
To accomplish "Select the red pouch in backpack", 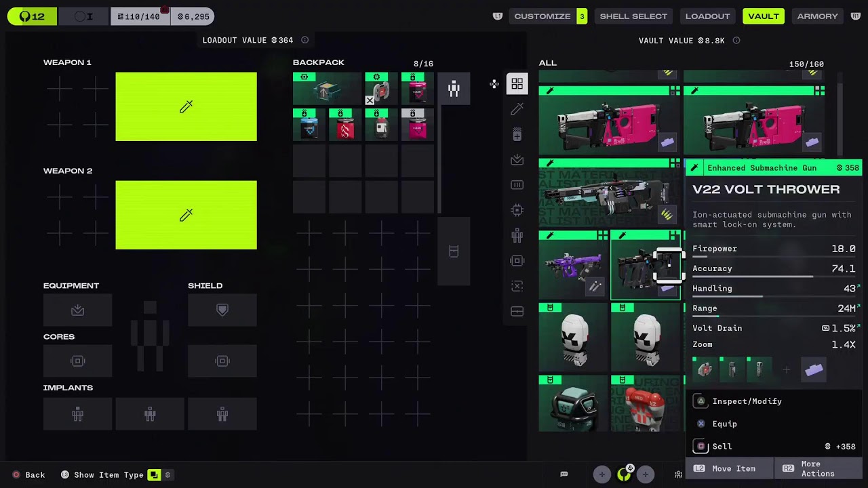I will pos(345,125).
